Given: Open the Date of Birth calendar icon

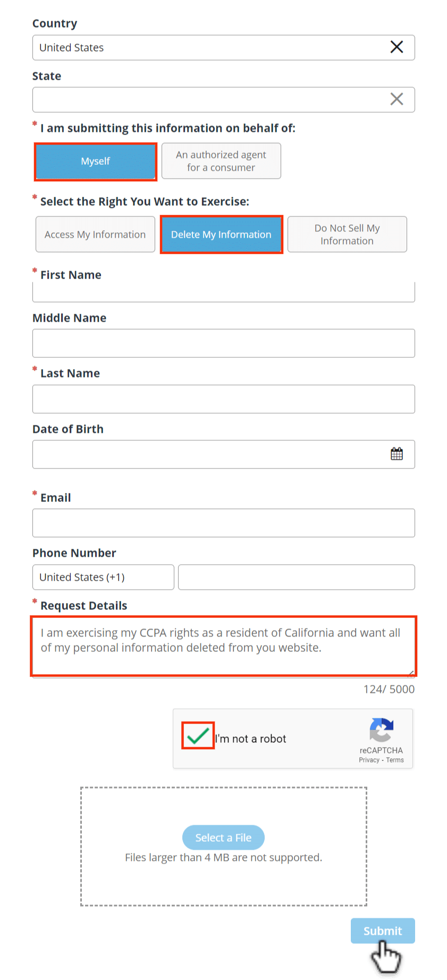Looking at the screenshot, I should pyautogui.click(x=397, y=454).
